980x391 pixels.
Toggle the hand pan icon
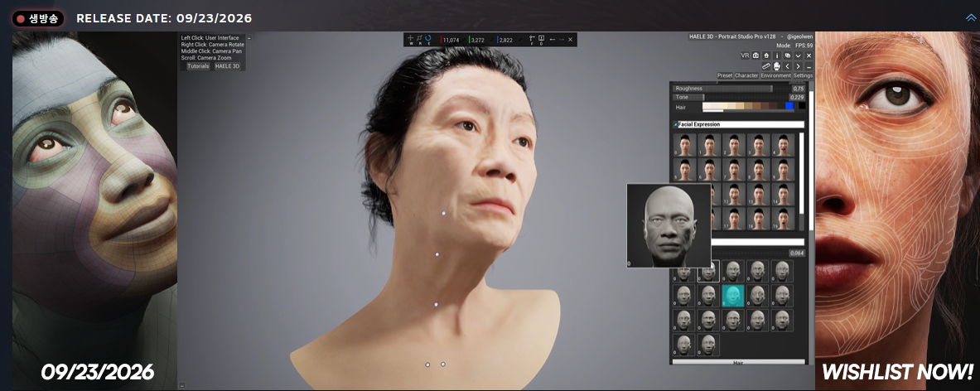(x=777, y=66)
